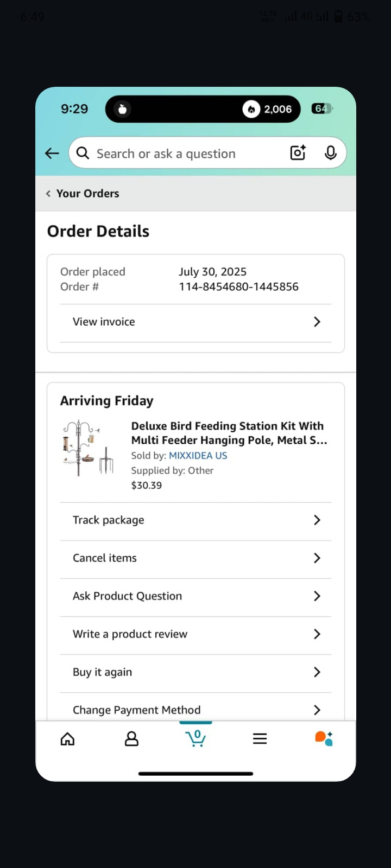This screenshot has width=391, height=868.
Task: Open Track package chevron
Action: (x=317, y=520)
